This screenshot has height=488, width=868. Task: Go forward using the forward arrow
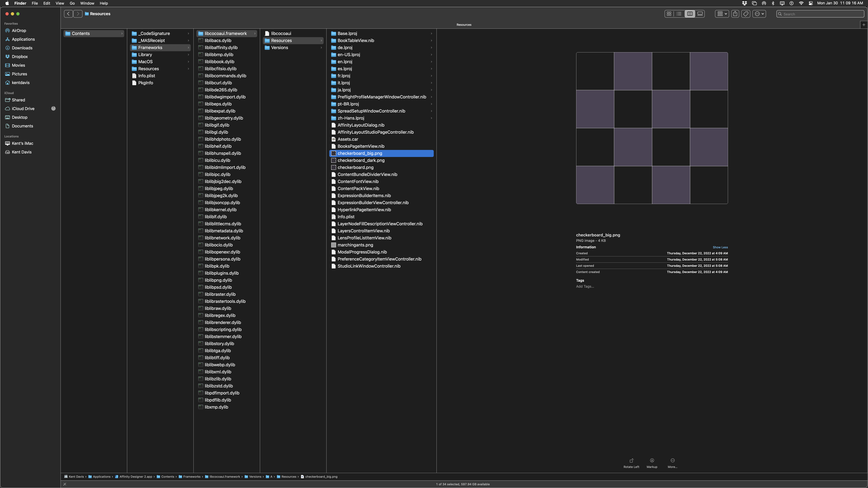(78, 14)
